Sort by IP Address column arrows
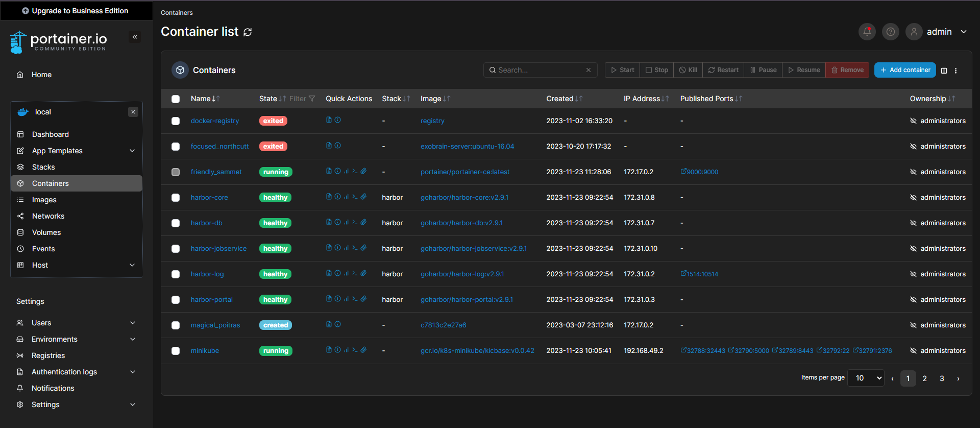Image resolution: width=980 pixels, height=428 pixels. [665, 99]
